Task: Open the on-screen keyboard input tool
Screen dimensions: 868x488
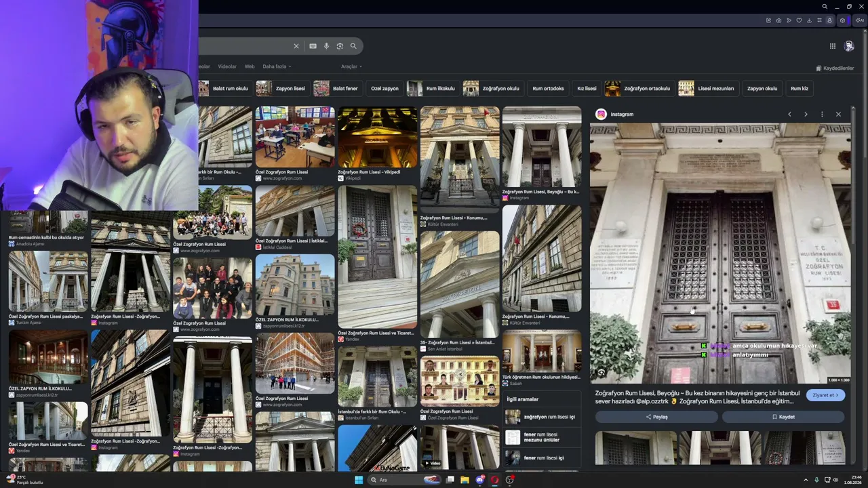Action: point(313,46)
